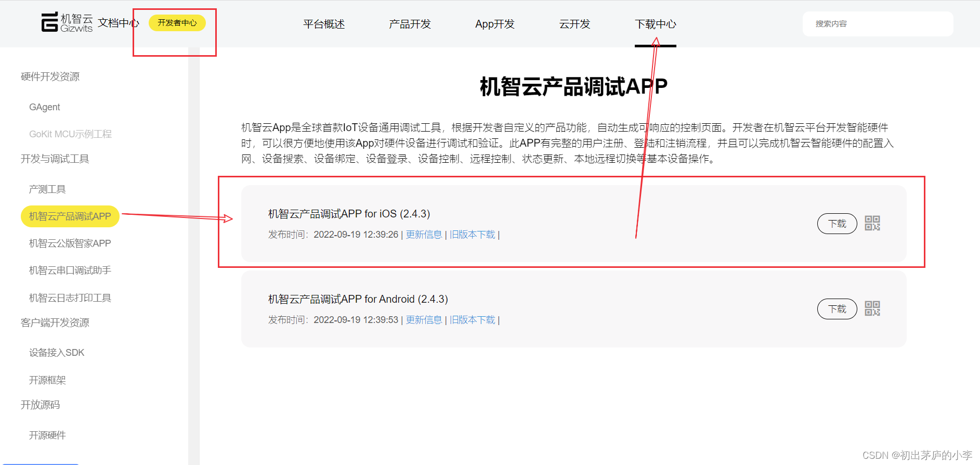
Task: Switch to the 云开发 tab
Action: [x=574, y=24]
